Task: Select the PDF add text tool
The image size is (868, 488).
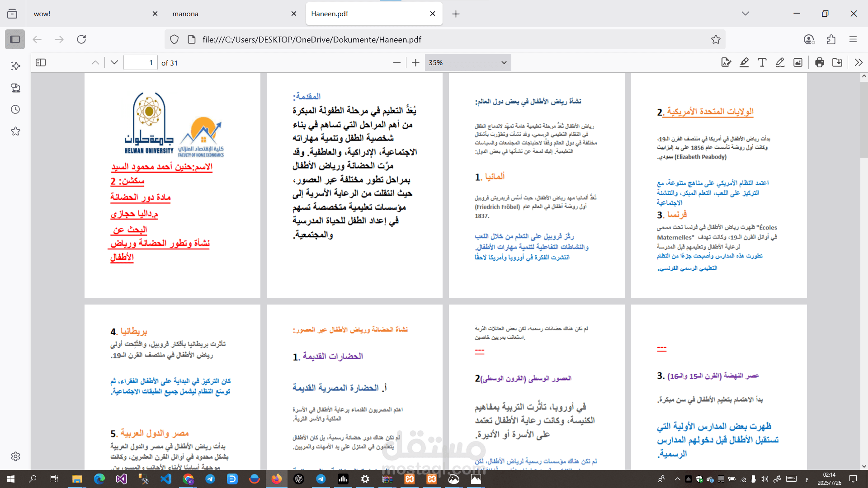Action: (762, 62)
